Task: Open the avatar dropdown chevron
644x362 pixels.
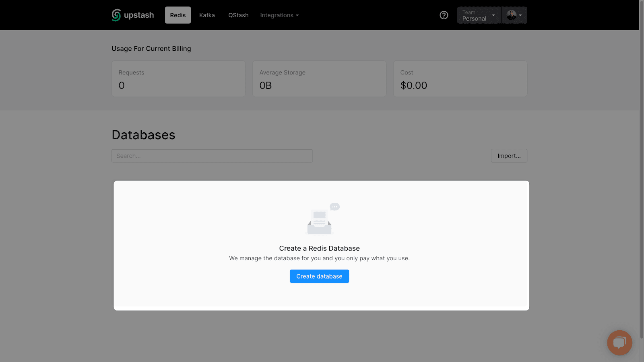Action: (x=521, y=15)
